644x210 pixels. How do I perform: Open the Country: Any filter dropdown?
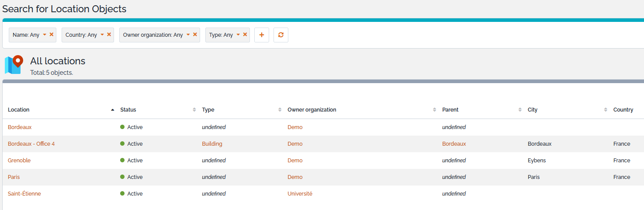point(84,35)
